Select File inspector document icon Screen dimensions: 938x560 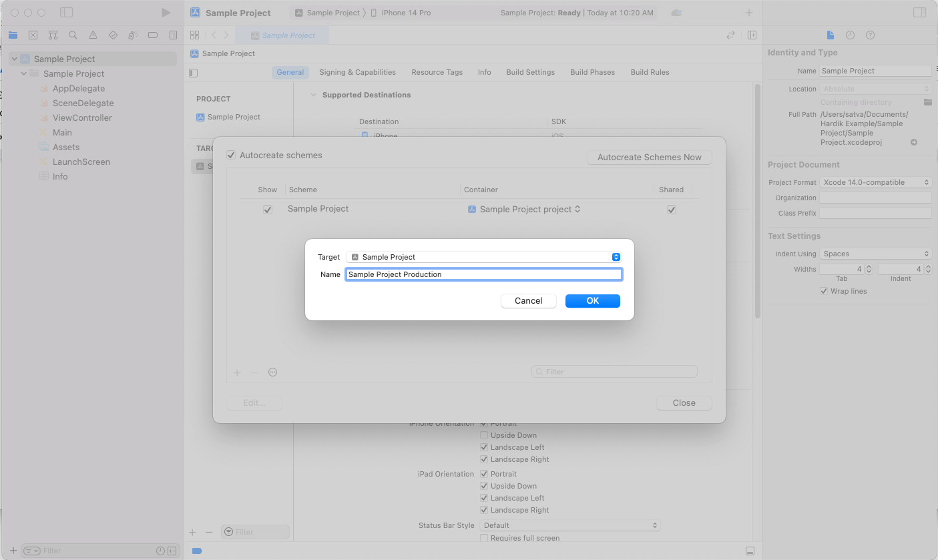tap(830, 35)
